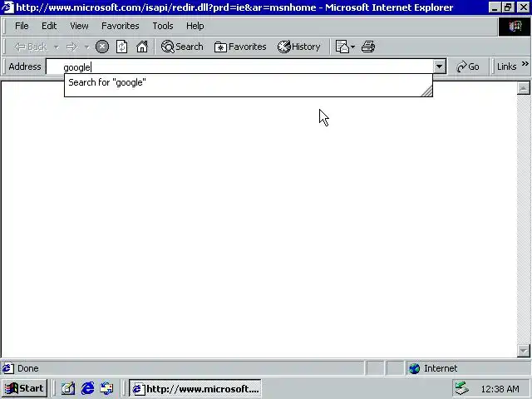Click into the Address bar field
The image size is (532, 399).
pos(239,66)
